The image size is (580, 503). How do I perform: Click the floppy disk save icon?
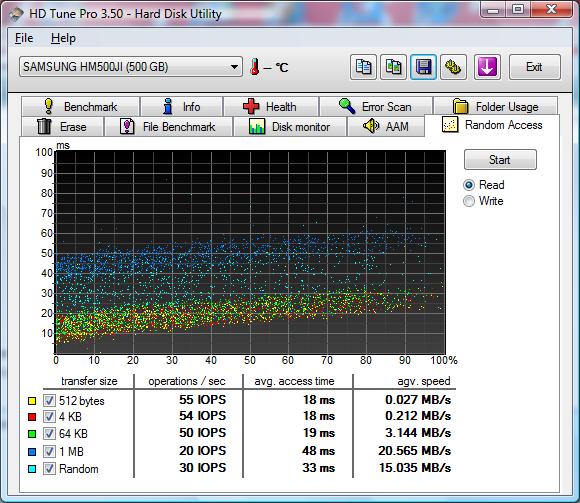coord(424,67)
